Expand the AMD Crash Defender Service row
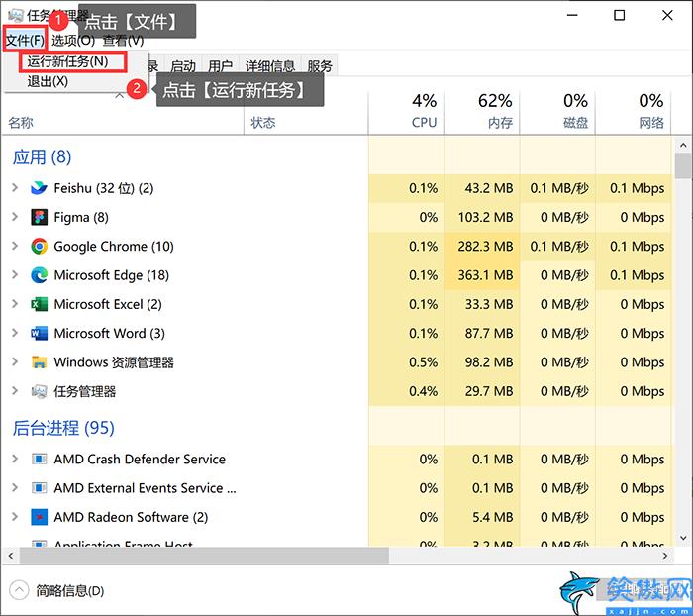693x616 pixels. click(15, 459)
